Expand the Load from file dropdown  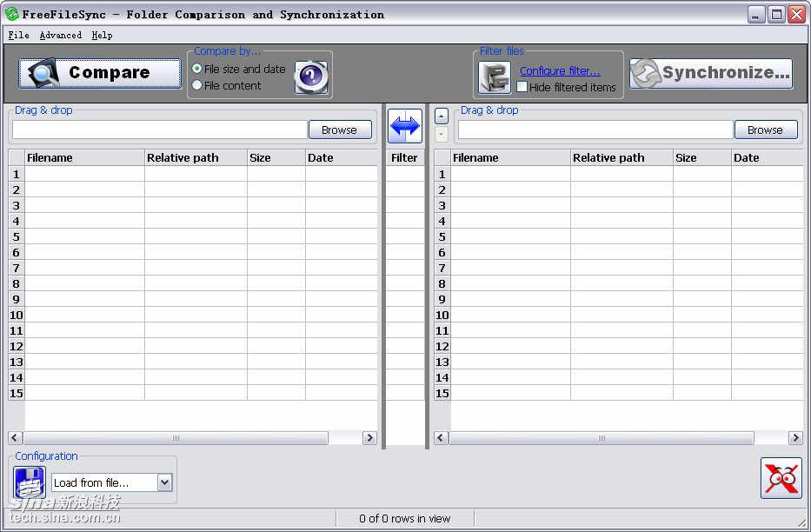(164, 482)
